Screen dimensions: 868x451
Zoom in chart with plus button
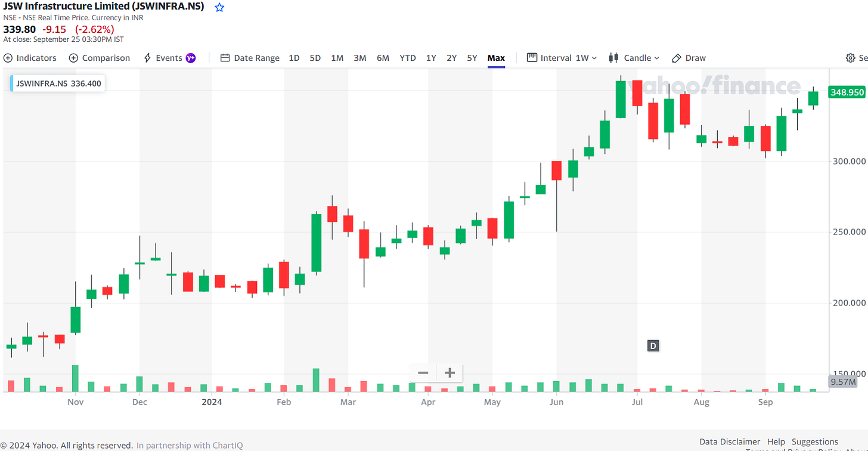[450, 373]
